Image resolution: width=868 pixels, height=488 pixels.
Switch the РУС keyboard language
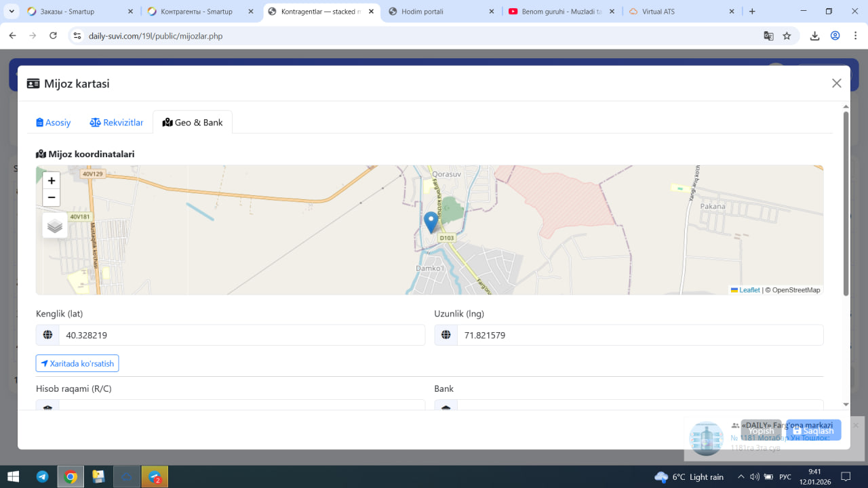(x=785, y=477)
